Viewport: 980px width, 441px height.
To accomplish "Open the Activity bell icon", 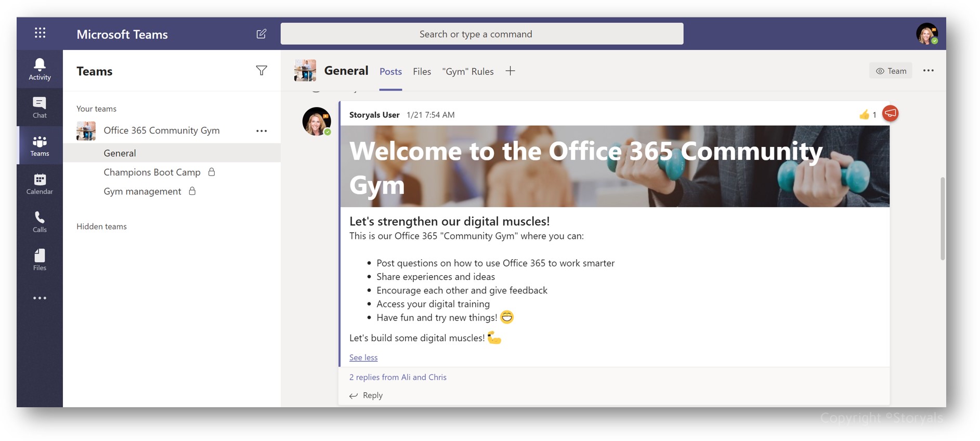I will point(40,69).
